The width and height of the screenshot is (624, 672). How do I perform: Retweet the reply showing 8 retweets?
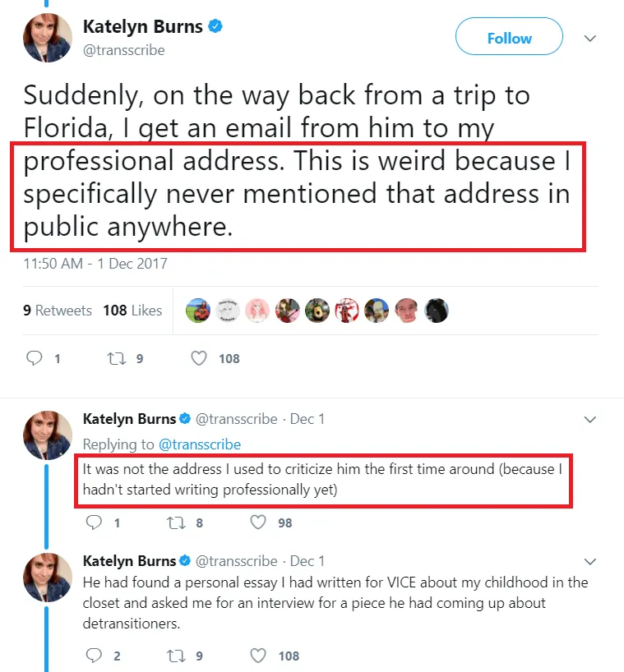(x=176, y=522)
